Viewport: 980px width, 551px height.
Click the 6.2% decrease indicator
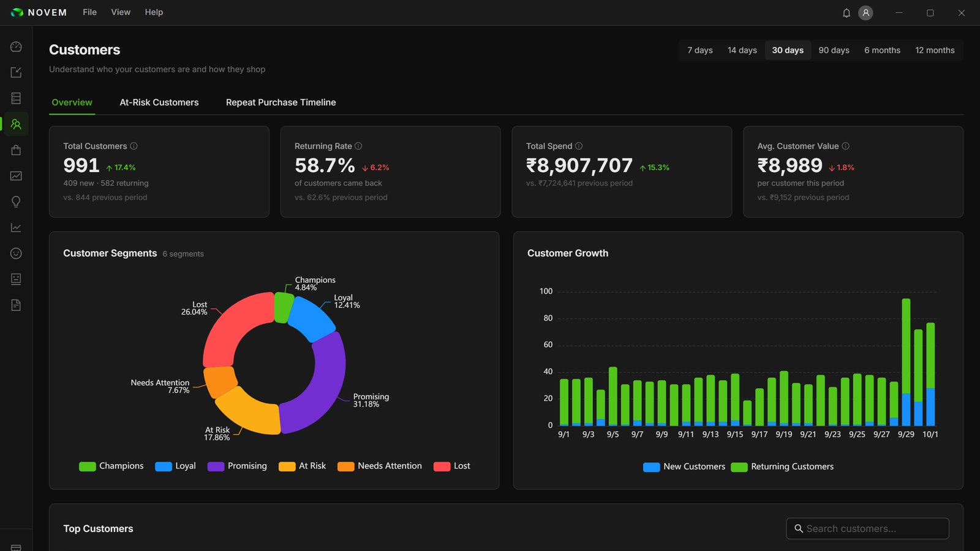[375, 167]
